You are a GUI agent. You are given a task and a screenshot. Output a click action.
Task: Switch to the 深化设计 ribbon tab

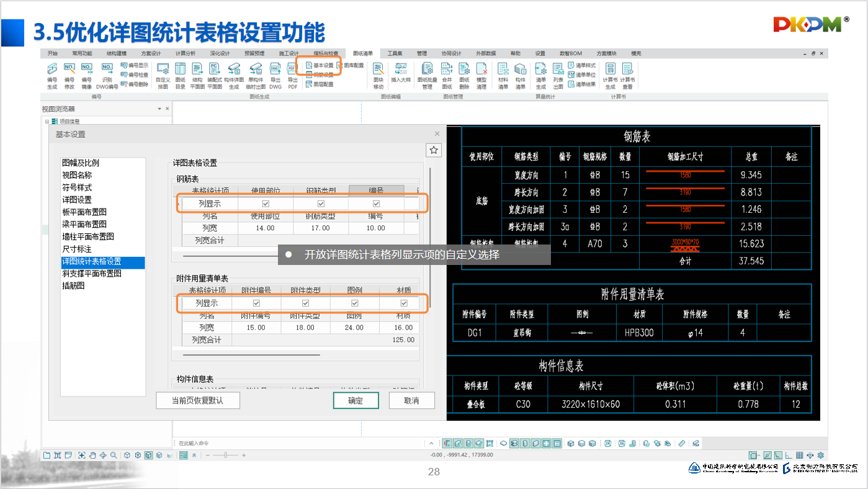pos(220,53)
